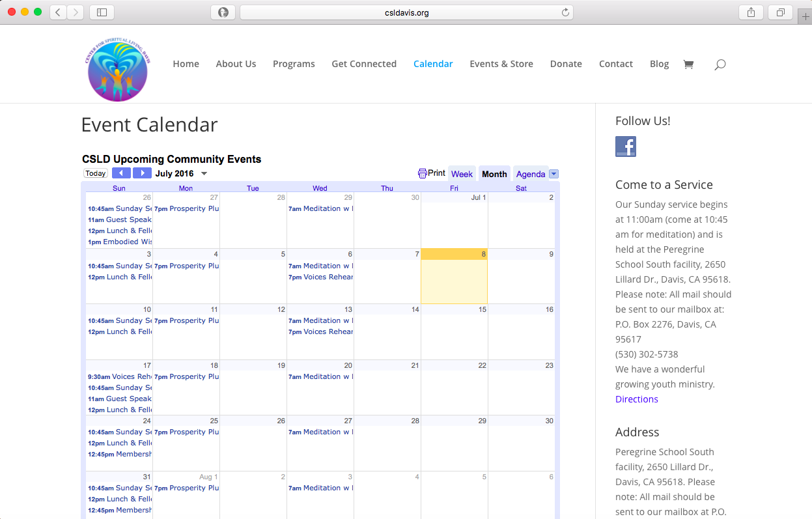Open July 24 12:45pm Membership event
Image resolution: width=812 pixels, height=519 pixels.
(119, 454)
